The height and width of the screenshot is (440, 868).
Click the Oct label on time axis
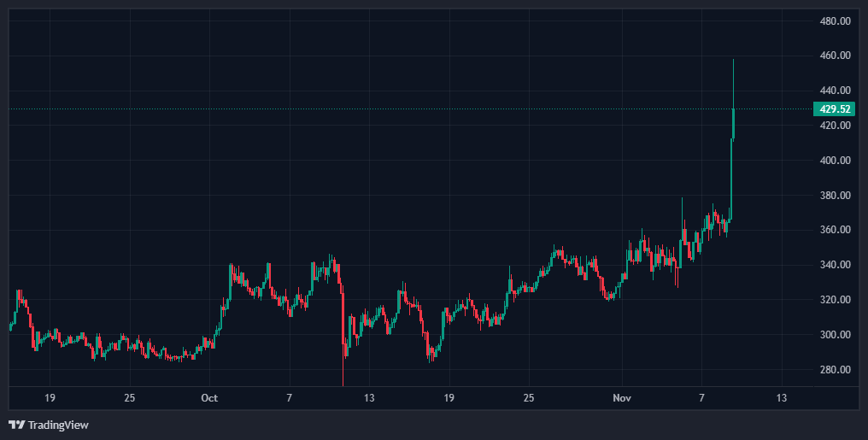209,398
